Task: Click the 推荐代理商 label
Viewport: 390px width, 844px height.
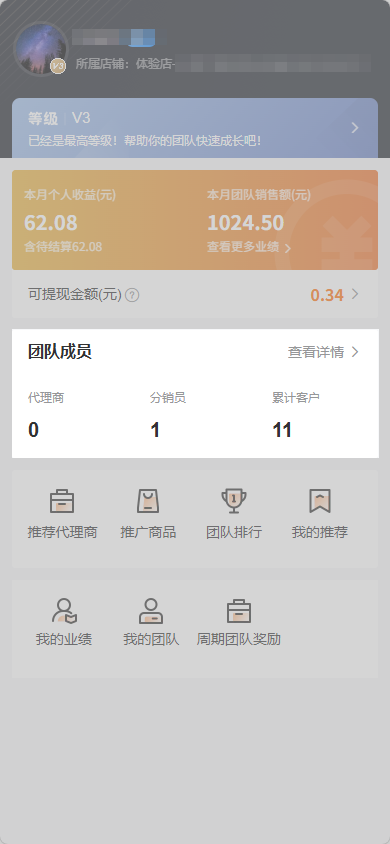Action: pos(62,532)
